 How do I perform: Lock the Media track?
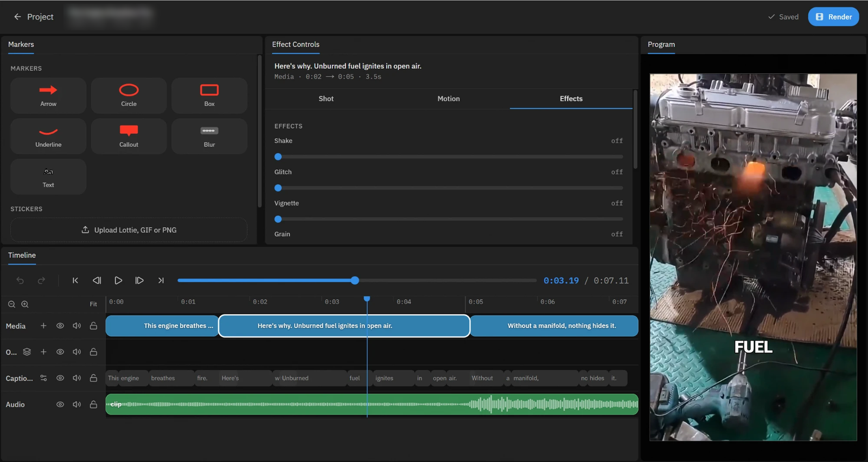pos(93,326)
